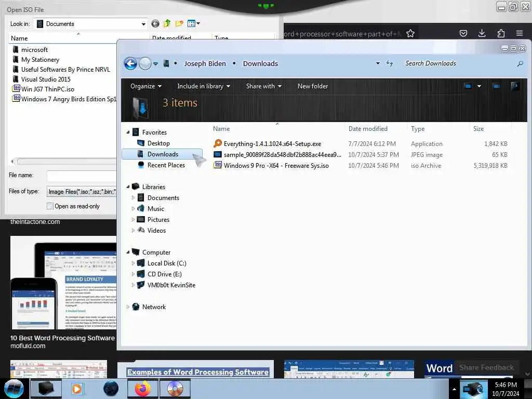Select Windows 9 Pro -X64 - Freeware Sys.iso
Image resolution: width=532 pixels, height=399 pixels.
(x=276, y=166)
